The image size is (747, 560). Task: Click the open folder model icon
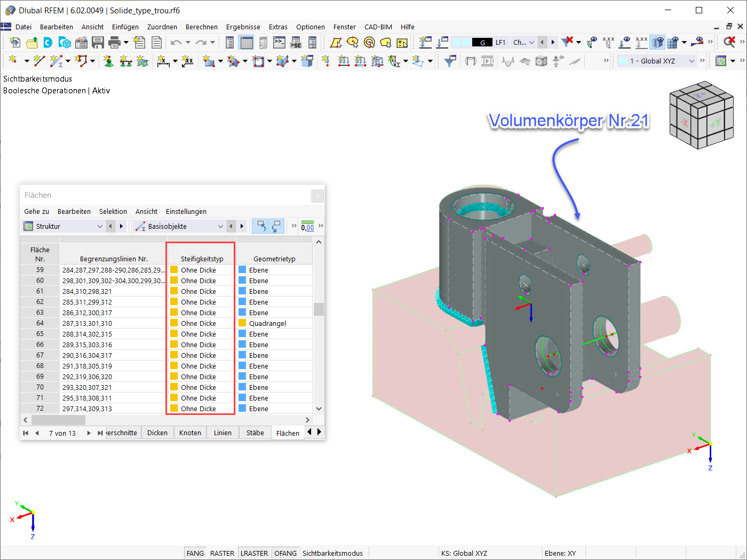coord(32,42)
